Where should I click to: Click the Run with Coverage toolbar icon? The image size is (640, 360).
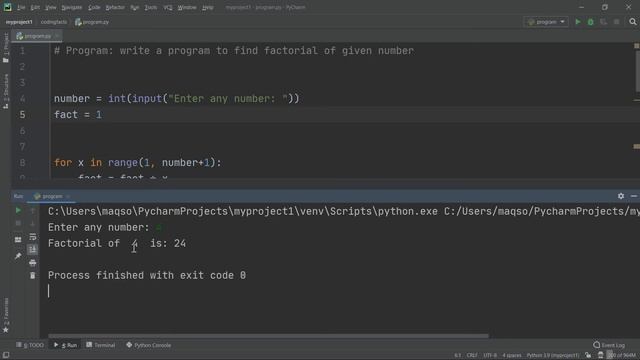pyautogui.click(x=603, y=22)
